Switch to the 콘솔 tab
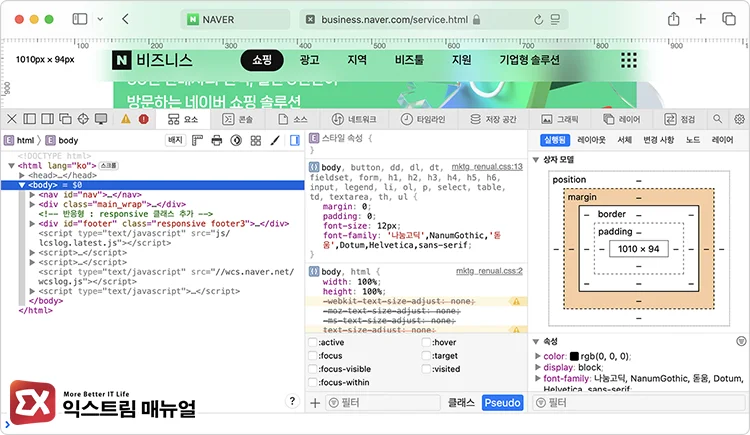The image size is (750, 435). (x=238, y=119)
